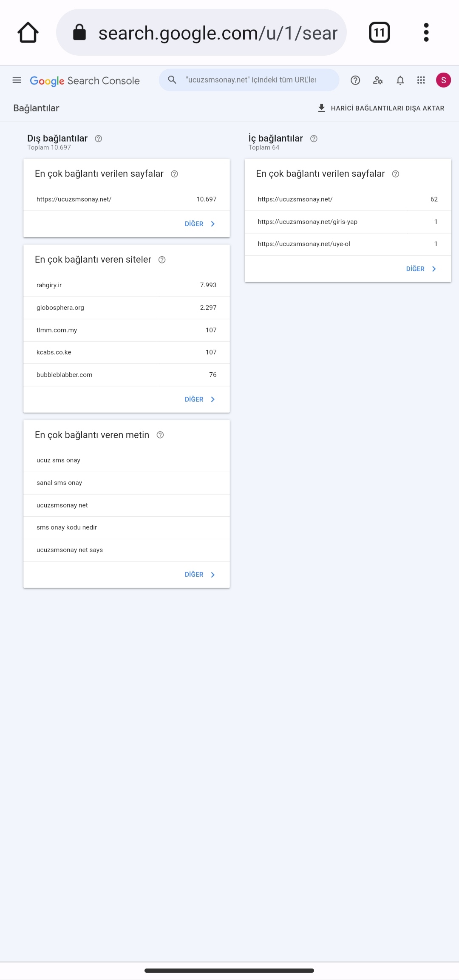This screenshot has width=459, height=980.
Task: Open the giris-yap internal link row
Action: pos(348,222)
